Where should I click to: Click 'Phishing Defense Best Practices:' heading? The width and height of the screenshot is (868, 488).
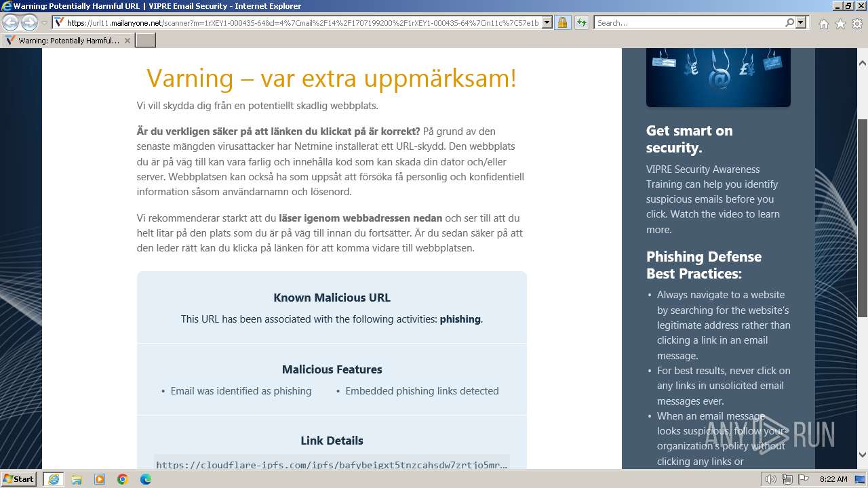pos(704,265)
